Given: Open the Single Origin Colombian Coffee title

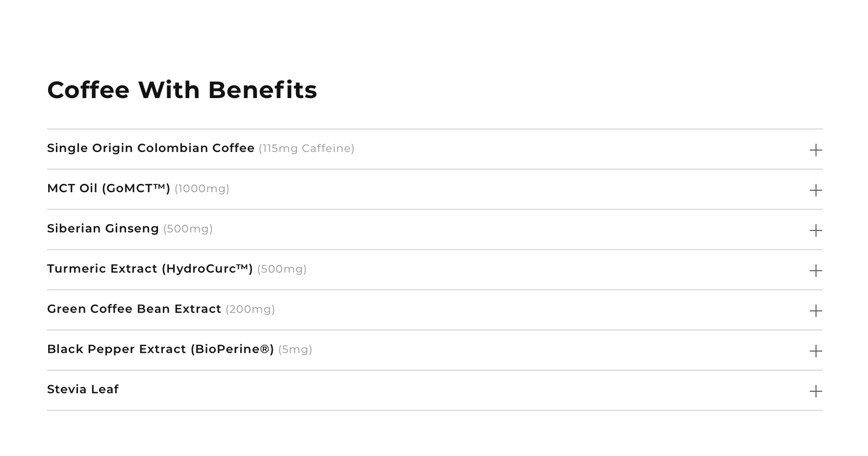Looking at the screenshot, I should (151, 148).
